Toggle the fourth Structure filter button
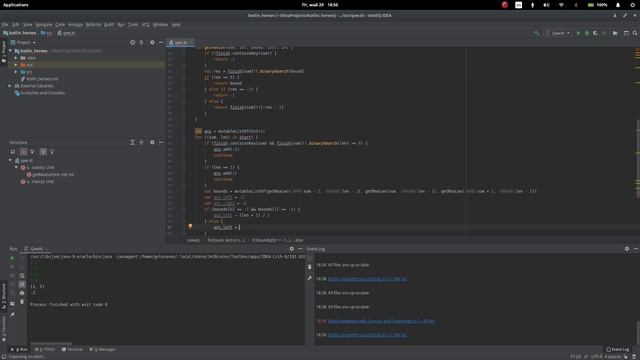This screenshot has height=360, width=640. (x=43, y=152)
